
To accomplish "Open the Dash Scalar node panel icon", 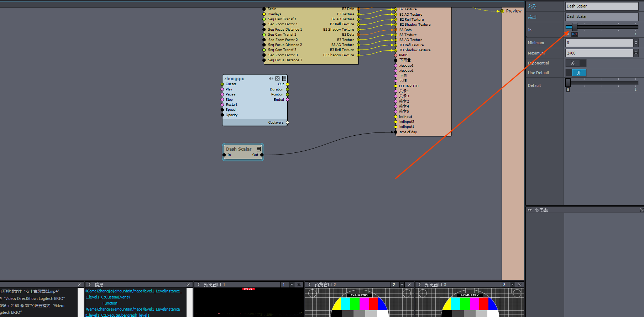I will click(x=259, y=149).
